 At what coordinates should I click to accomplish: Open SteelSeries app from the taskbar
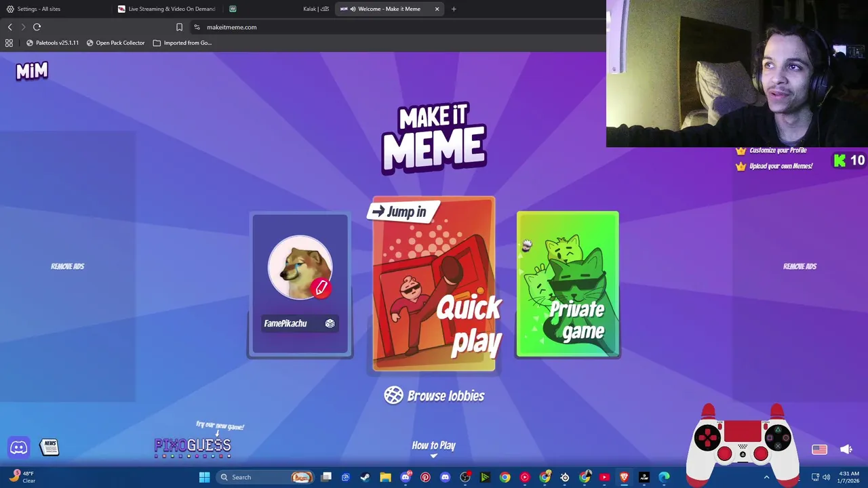(x=565, y=477)
